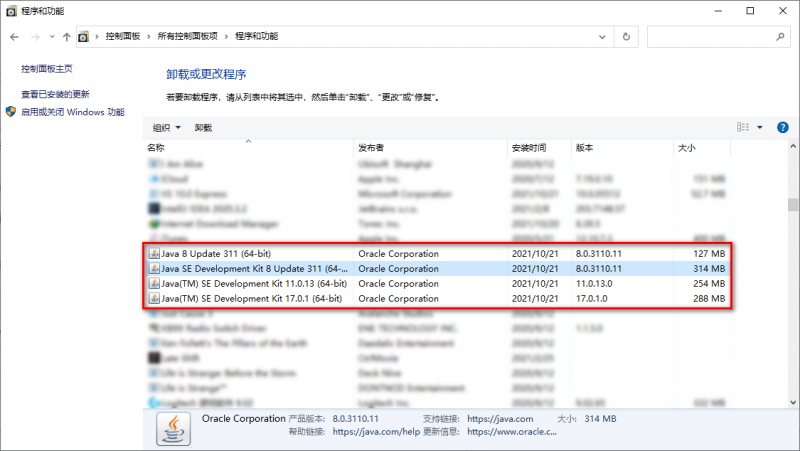The width and height of the screenshot is (800, 451).
Task: Sort by the 名称 column header
Action: click(x=248, y=147)
